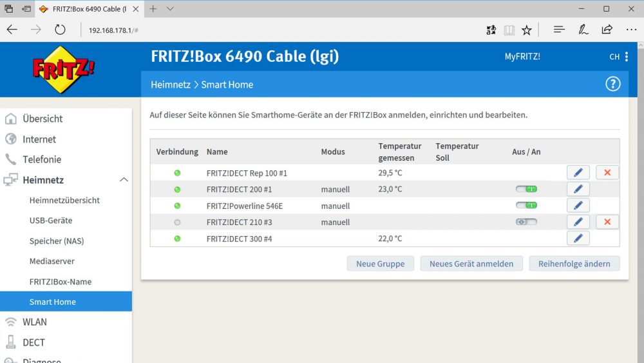
Task: Edit the FRITZ!DECT 210 #3 device
Action: click(x=578, y=222)
